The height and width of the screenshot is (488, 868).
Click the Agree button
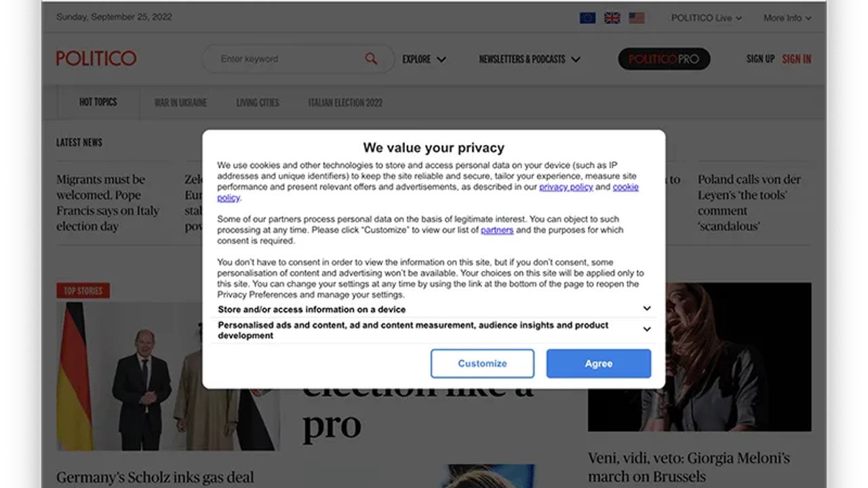599,363
